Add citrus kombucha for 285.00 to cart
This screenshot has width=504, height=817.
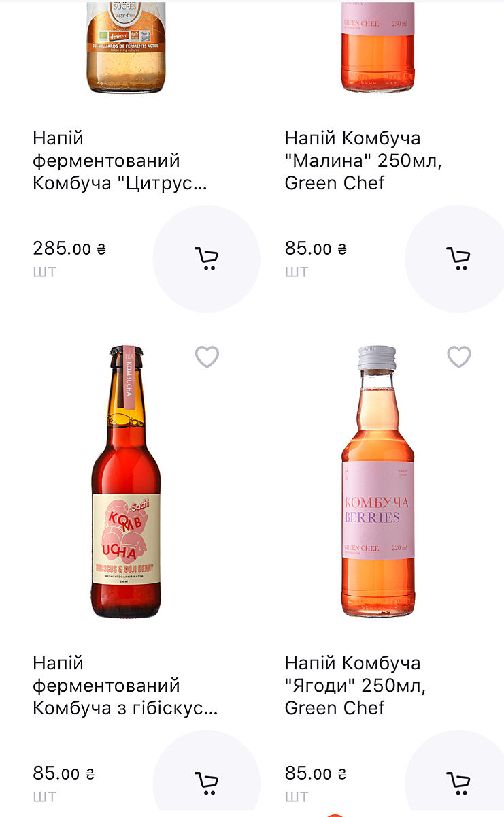(x=206, y=259)
